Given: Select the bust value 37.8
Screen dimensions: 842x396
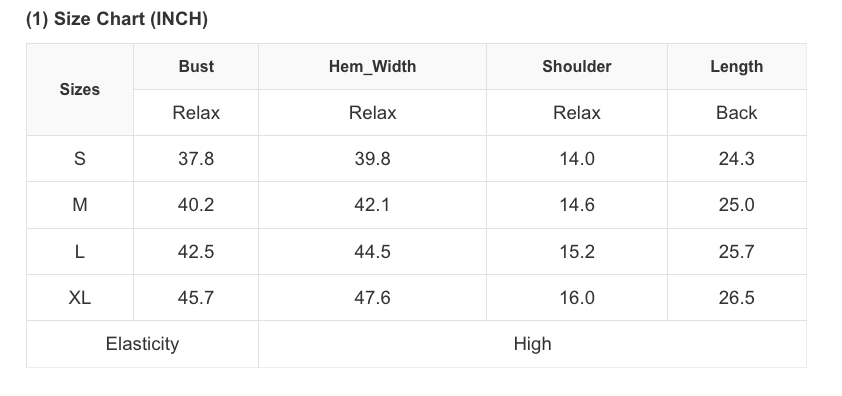Looking at the screenshot, I should 196,159.
